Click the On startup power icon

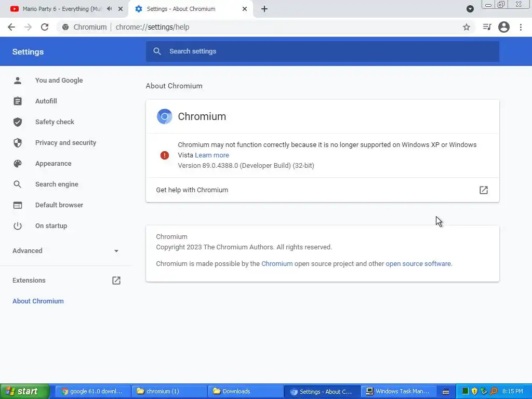[x=18, y=226]
